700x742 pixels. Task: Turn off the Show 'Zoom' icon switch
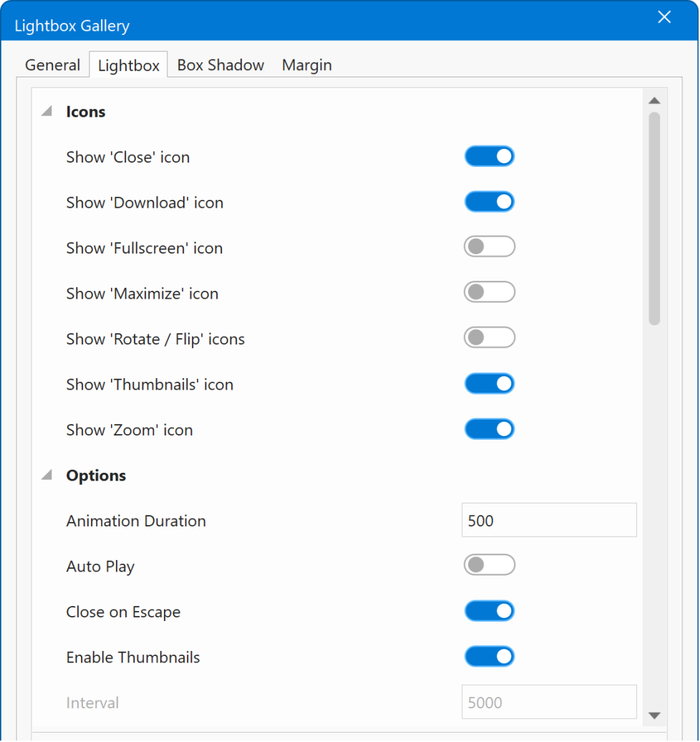coord(490,429)
